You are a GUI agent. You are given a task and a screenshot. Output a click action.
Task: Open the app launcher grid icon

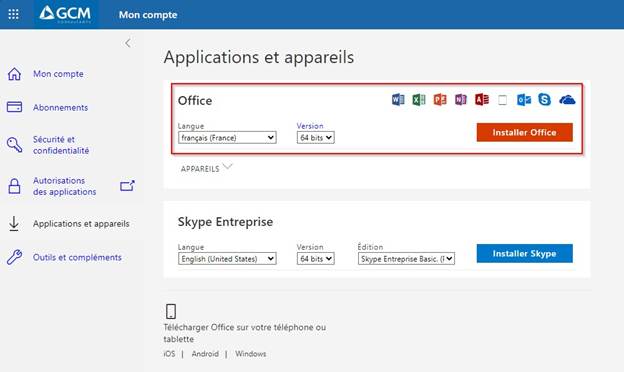[14, 14]
